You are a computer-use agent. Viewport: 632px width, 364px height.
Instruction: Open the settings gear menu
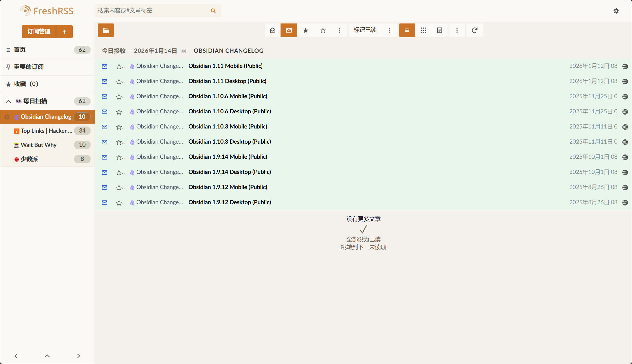[616, 11]
